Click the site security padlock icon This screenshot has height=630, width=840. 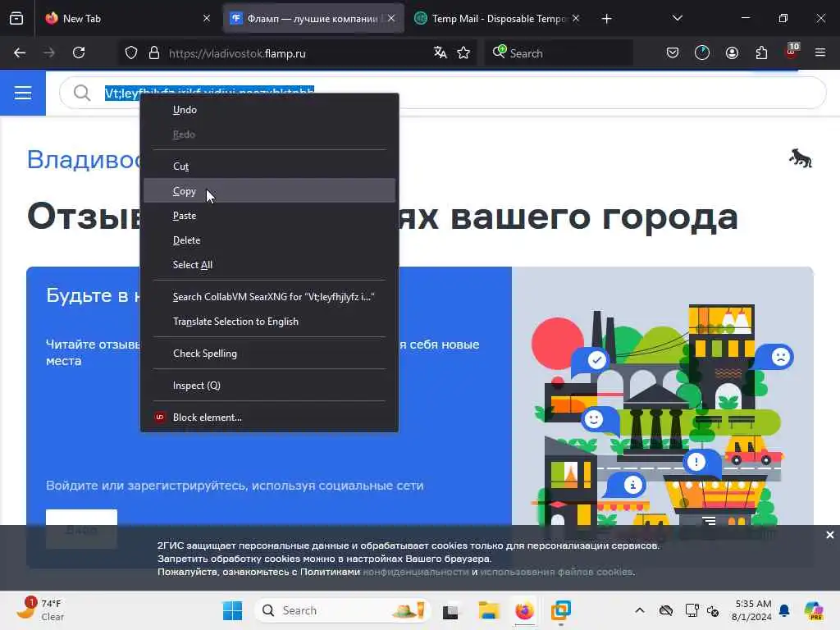point(154,53)
